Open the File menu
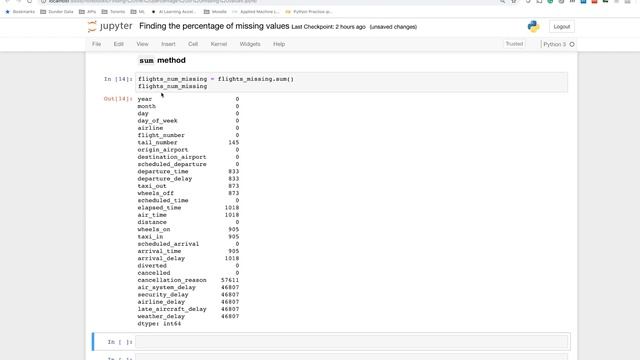This screenshot has height=360, width=640. click(96, 44)
